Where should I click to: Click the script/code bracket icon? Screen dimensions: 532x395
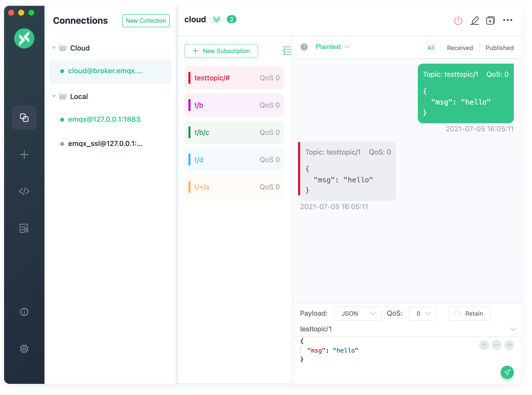pyautogui.click(x=24, y=191)
